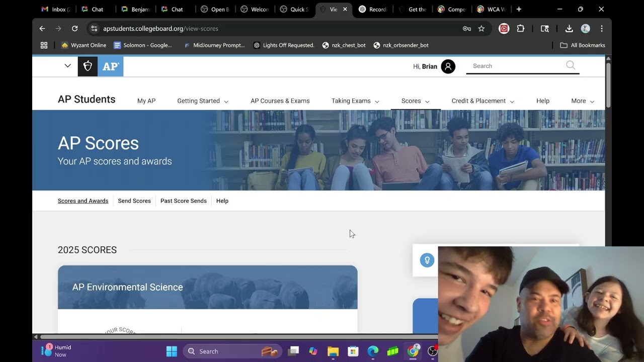Open the saved password key icon

467,29
